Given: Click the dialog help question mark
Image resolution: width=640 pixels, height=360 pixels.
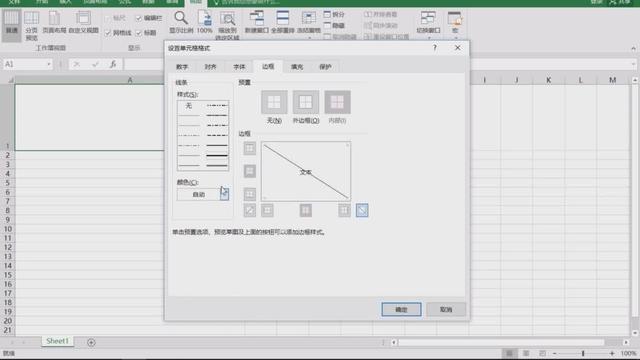Looking at the screenshot, I should pyautogui.click(x=435, y=48).
